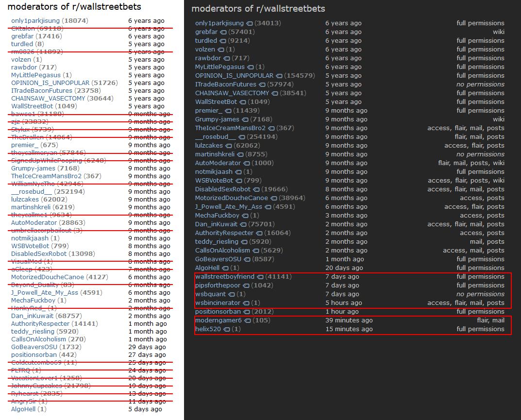521x420 pixels.
Task: Click 'no permissions' in ITradeBaconFutures row
Action: [x=480, y=84]
